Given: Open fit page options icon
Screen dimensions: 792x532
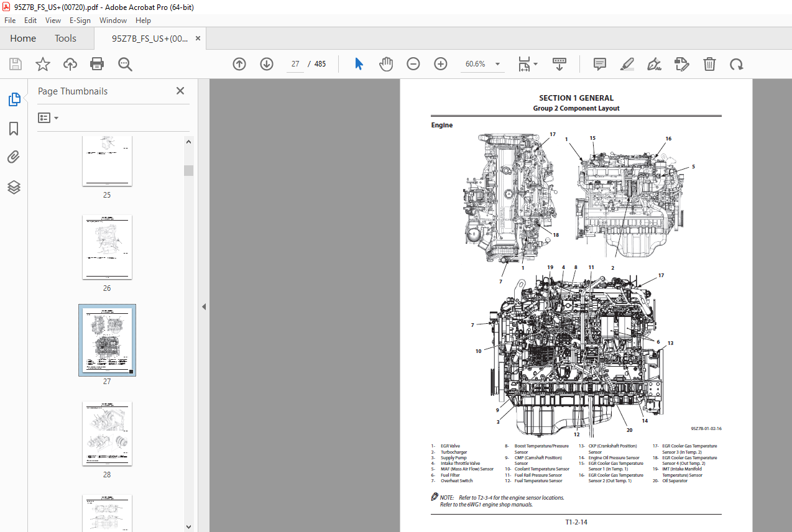Looking at the screenshot, I should click(x=528, y=64).
